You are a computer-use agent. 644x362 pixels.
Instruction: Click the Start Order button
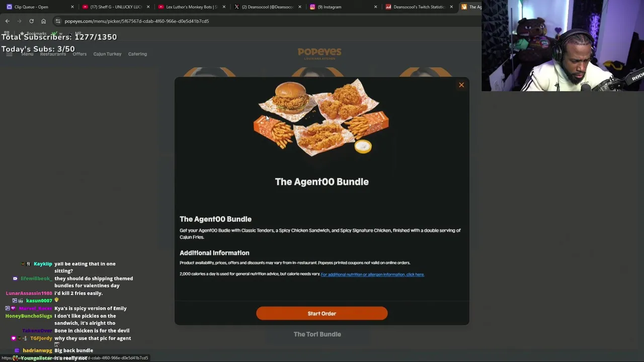pos(322,313)
